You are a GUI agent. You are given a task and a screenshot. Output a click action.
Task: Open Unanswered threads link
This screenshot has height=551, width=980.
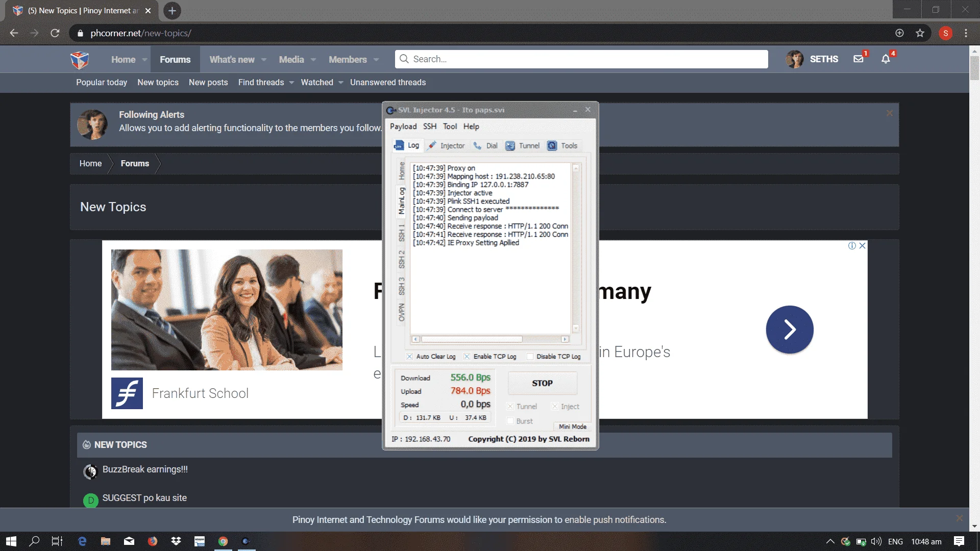click(388, 83)
